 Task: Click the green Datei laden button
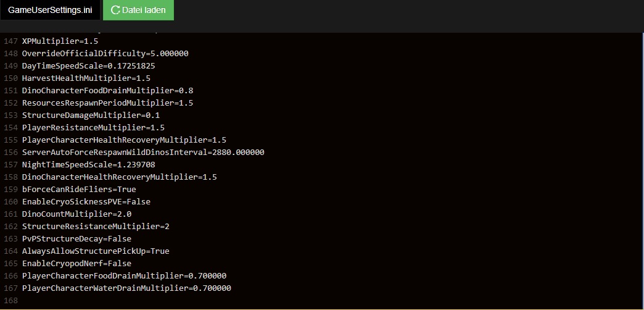coord(138,10)
